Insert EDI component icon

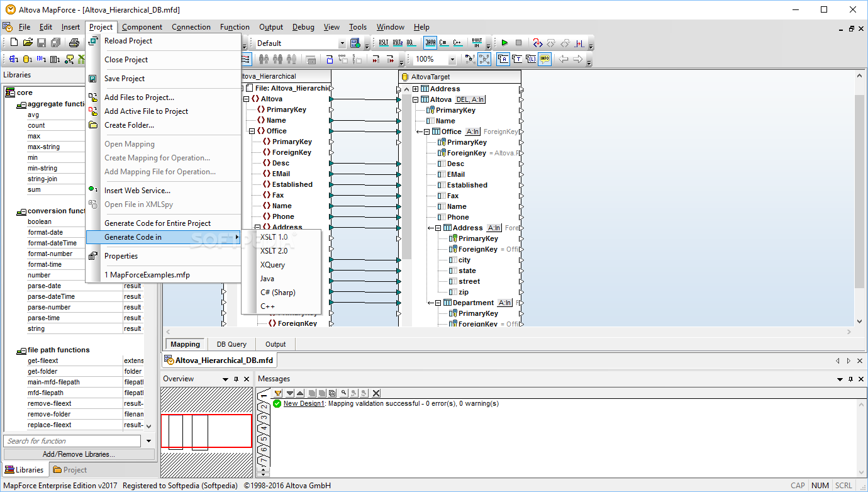42,59
